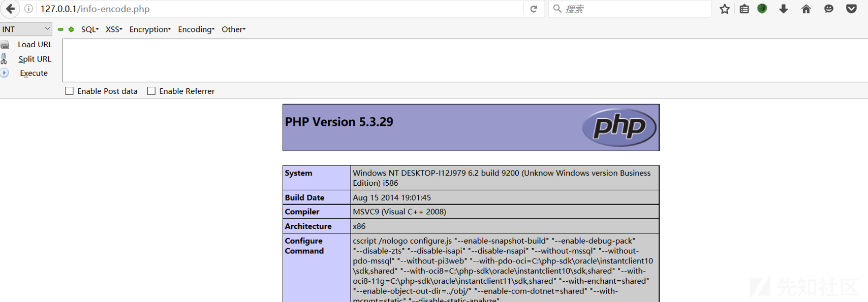Click the Pocket save icon
Image resolution: width=868 pixels, height=302 pixels.
pos(851,9)
